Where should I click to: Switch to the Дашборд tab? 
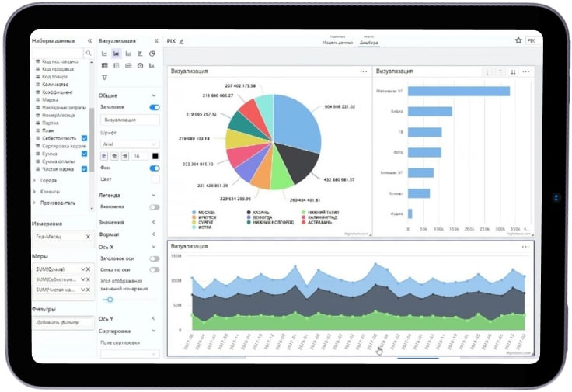369,43
